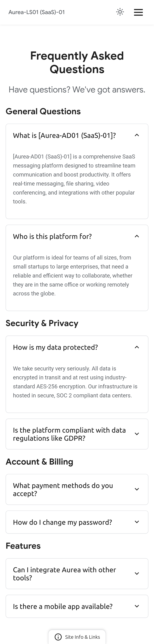
Task: Click the Aurea-LS01 (SaaS)-01 site title
Action: pyautogui.click(x=37, y=12)
